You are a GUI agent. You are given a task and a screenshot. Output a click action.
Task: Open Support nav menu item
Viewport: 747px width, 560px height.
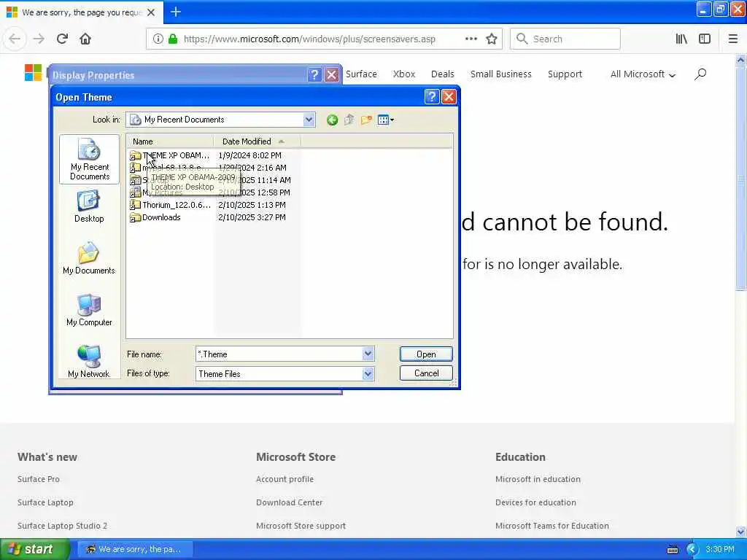(565, 74)
